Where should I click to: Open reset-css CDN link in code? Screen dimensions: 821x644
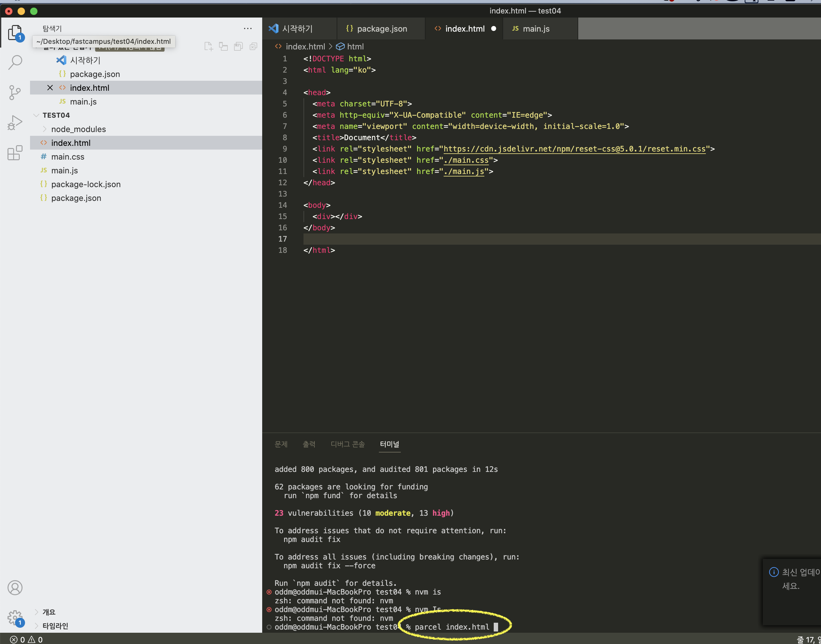click(x=574, y=149)
